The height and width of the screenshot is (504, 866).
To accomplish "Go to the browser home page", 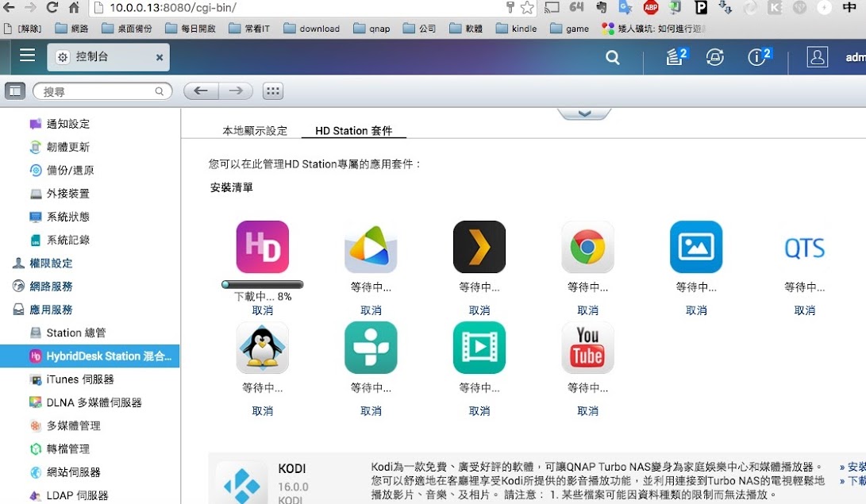I will pyautogui.click(x=74, y=7).
